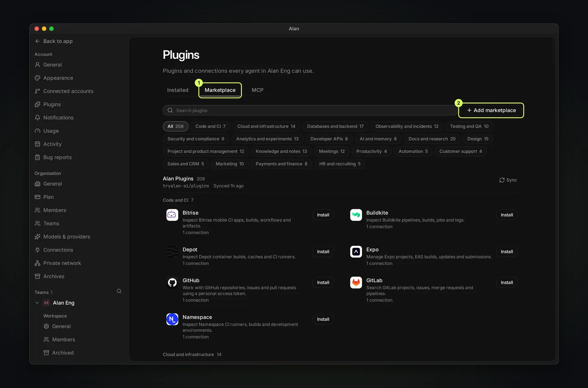Click the GitHub plugin icon

[172, 283]
